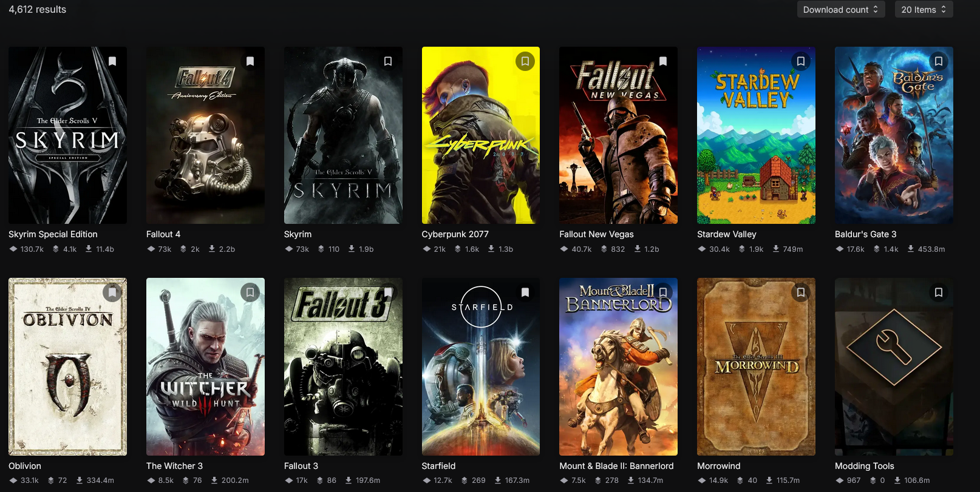Click the '4,612 results' count text
The height and width of the screenshot is (492, 980).
[x=38, y=10]
